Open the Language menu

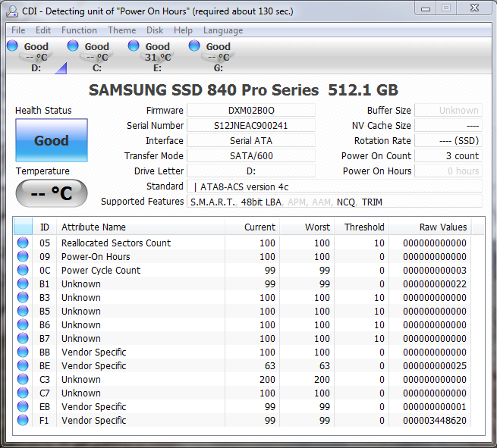pyautogui.click(x=223, y=30)
